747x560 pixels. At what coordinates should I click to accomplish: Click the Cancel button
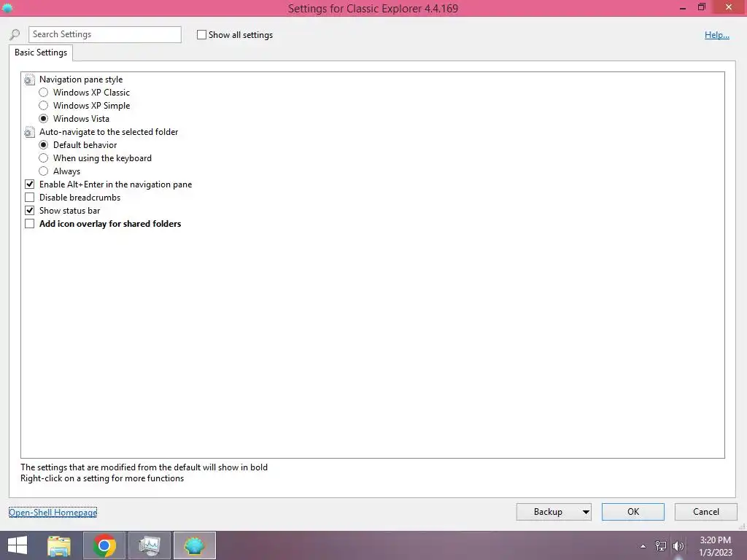(706, 512)
